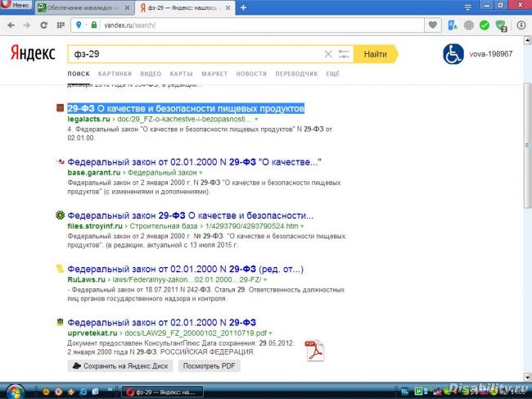Click the location pin icon in address bar
Image resolution: width=532 pixels, height=399 pixels.
tap(79, 25)
